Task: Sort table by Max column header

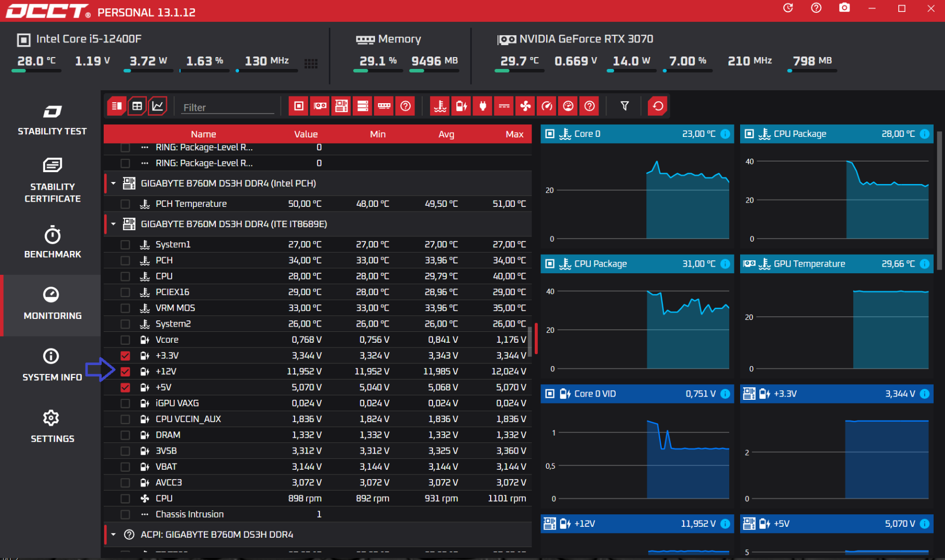Action: click(515, 134)
